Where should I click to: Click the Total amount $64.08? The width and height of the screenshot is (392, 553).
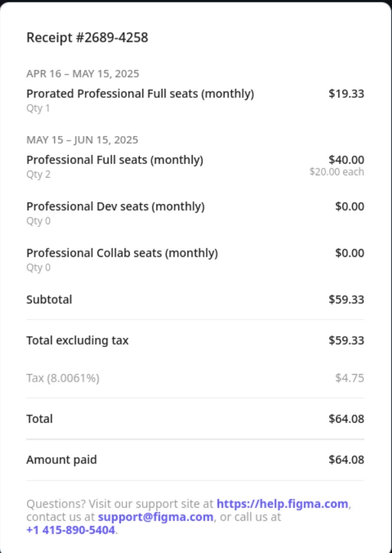tap(346, 419)
